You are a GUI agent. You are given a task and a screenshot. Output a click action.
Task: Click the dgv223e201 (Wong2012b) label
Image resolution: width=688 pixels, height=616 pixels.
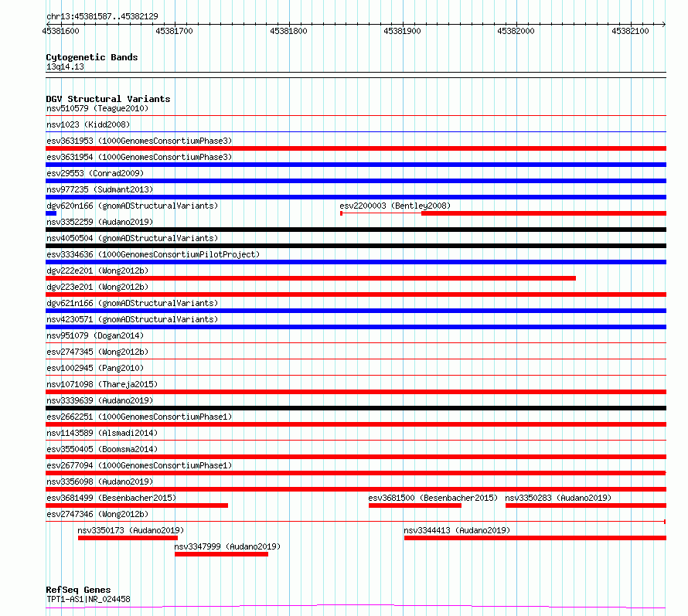pos(97,287)
